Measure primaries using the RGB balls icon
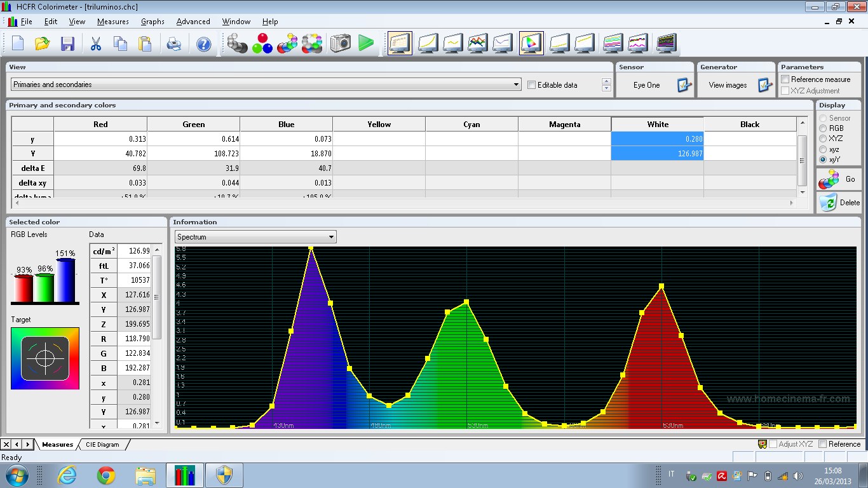 tap(262, 43)
